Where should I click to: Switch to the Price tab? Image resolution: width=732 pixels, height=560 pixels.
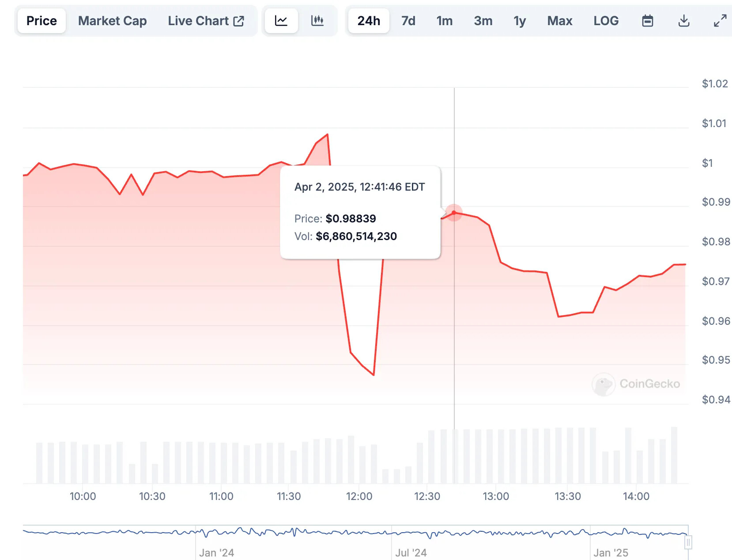point(42,21)
